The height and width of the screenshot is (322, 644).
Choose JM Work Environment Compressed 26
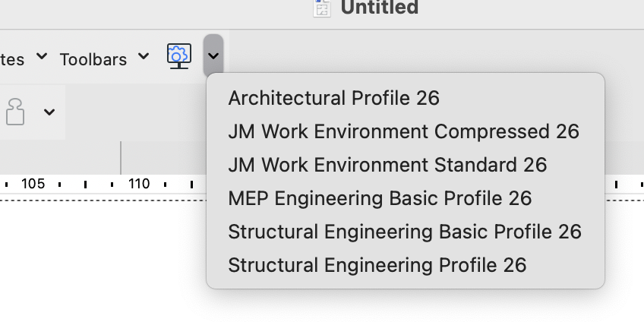coord(403,131)
